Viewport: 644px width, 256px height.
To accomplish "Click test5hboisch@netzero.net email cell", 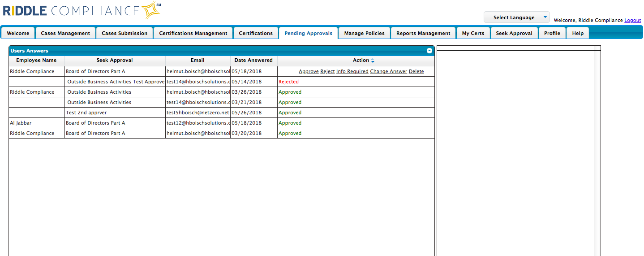I will click(198, 113).
